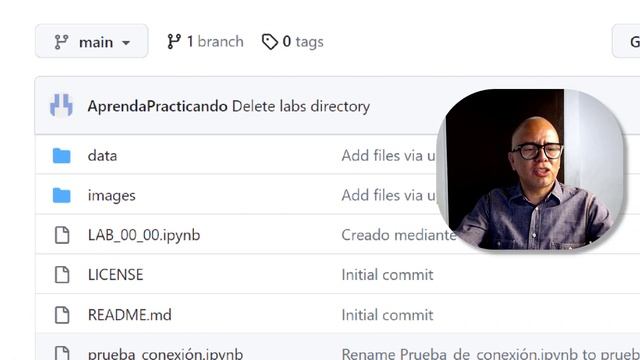Open the Delete labs directory commit message
The width and height of the screenshot is (640, 360).
pyautogui.click(x=301, y=106)
